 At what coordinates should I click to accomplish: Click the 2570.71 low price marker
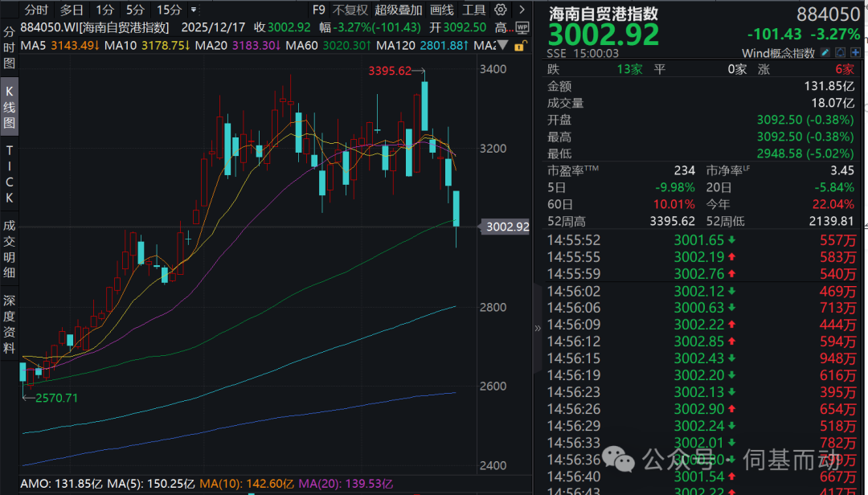coord(57,398)
